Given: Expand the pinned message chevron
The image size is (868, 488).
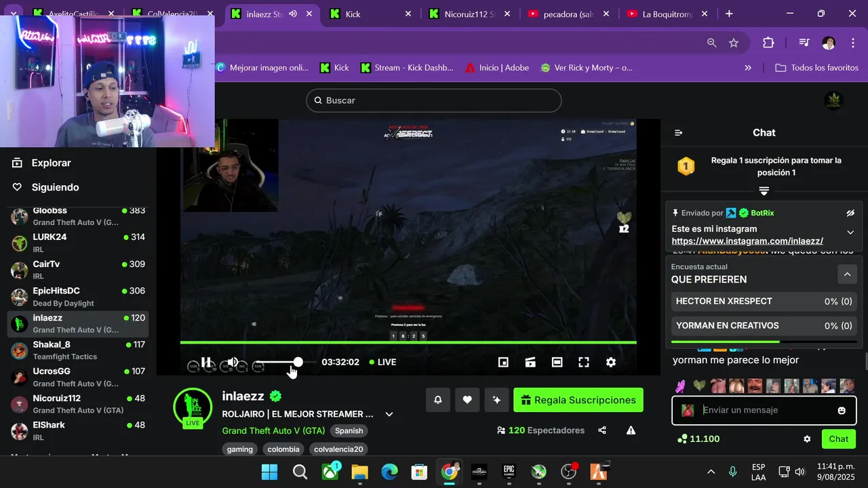Looking at the screenshot, I should coord(850,232).
